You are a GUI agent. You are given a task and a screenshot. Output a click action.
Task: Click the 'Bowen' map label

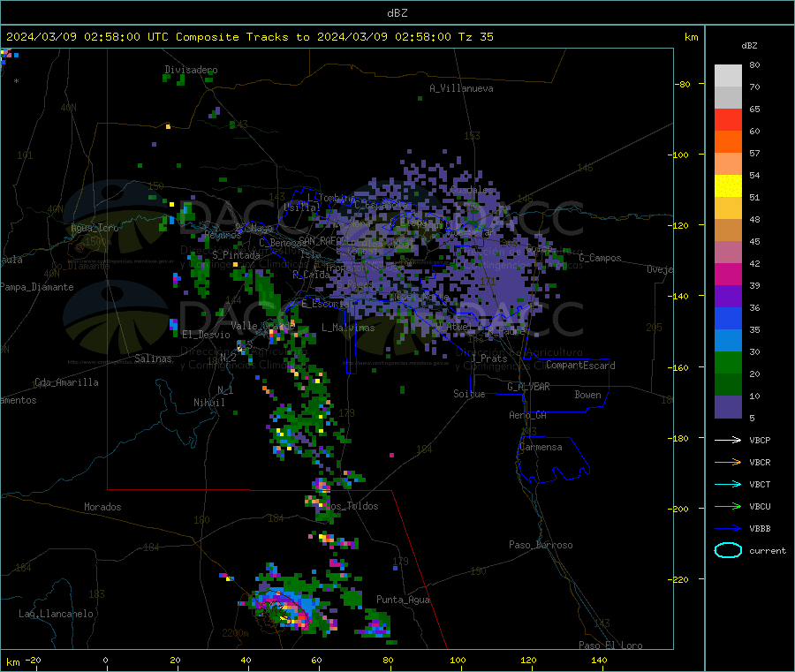(587, 395)
